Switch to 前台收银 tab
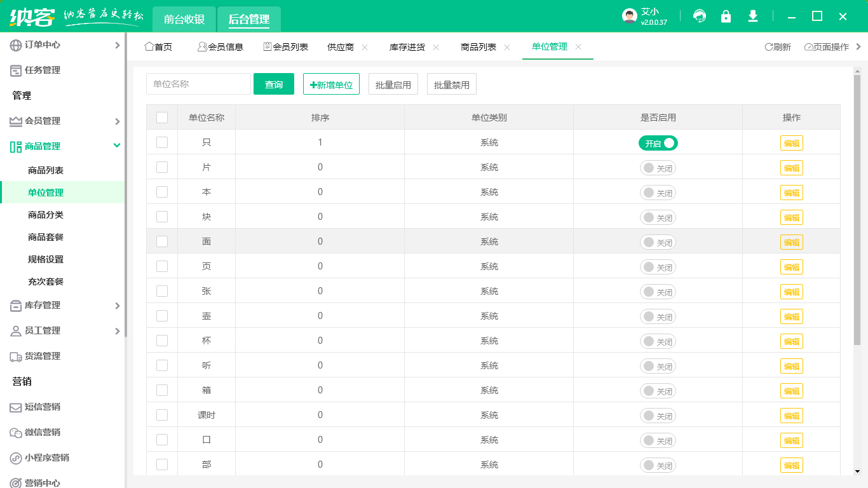This screenshot has width=868, height=488. (x=184, y=19)
